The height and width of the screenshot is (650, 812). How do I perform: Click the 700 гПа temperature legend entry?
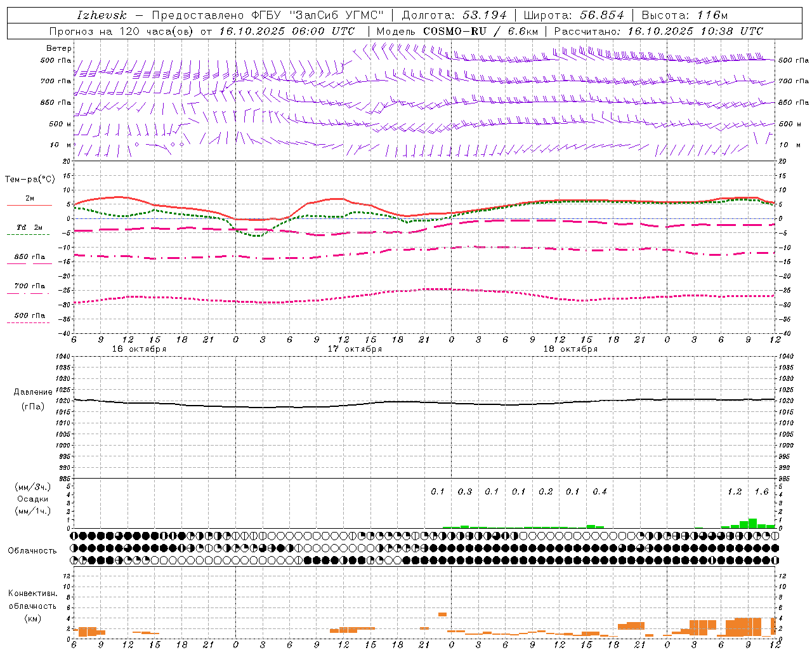tap(29, 286)
